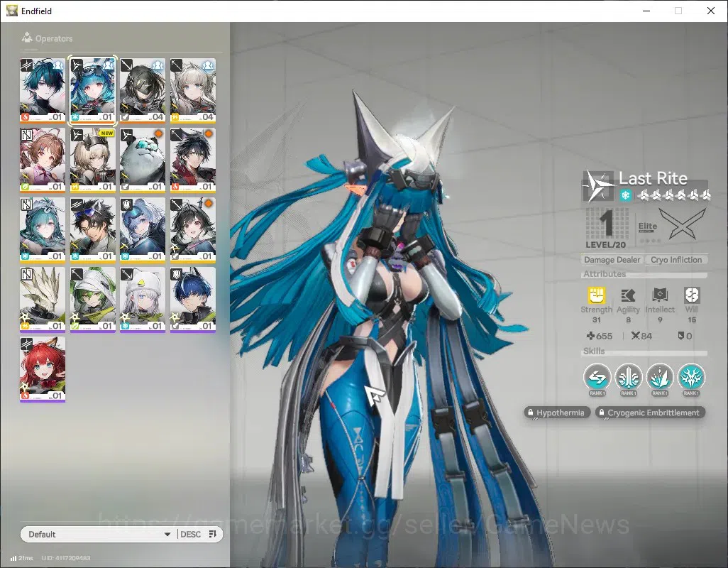728x568 pixels.
Task: Select the brown-haired girl operator card
Action: click(x=43, y=160)
